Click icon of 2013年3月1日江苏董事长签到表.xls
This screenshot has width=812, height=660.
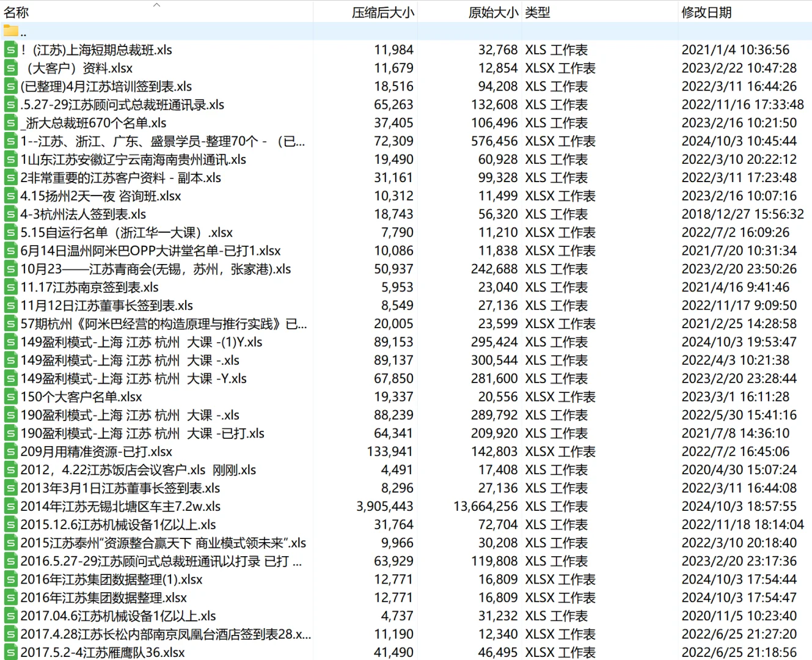(11, 488)
